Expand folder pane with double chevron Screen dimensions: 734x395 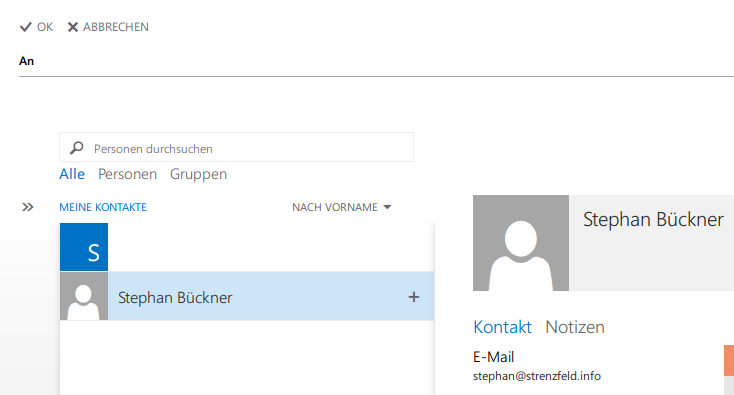28,207
